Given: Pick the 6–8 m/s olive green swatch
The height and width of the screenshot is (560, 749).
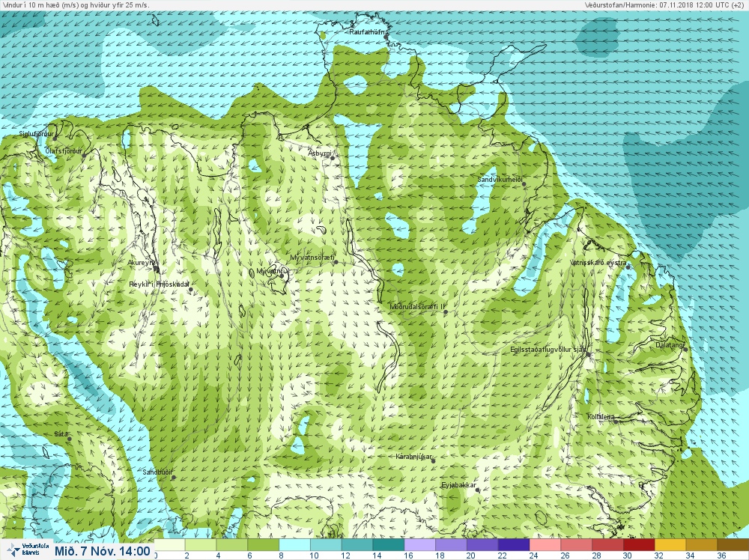Looking at the screenshot, I should point(263,545).
